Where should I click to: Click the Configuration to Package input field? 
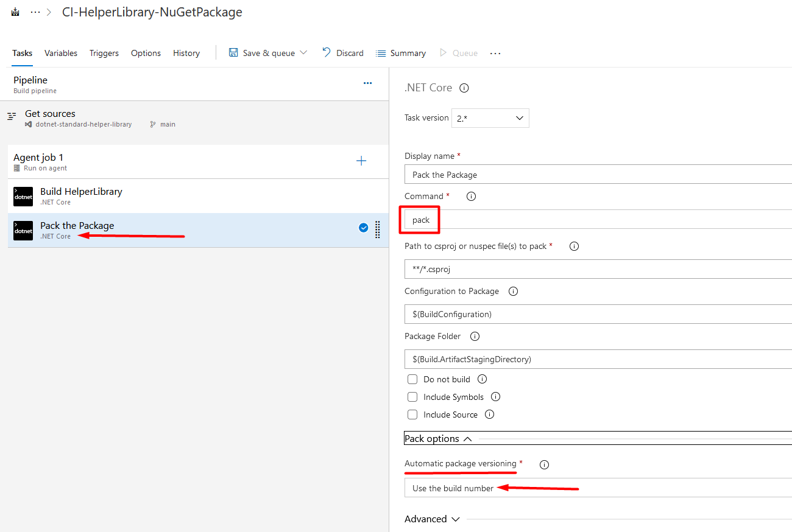click(x=598, y=314)
